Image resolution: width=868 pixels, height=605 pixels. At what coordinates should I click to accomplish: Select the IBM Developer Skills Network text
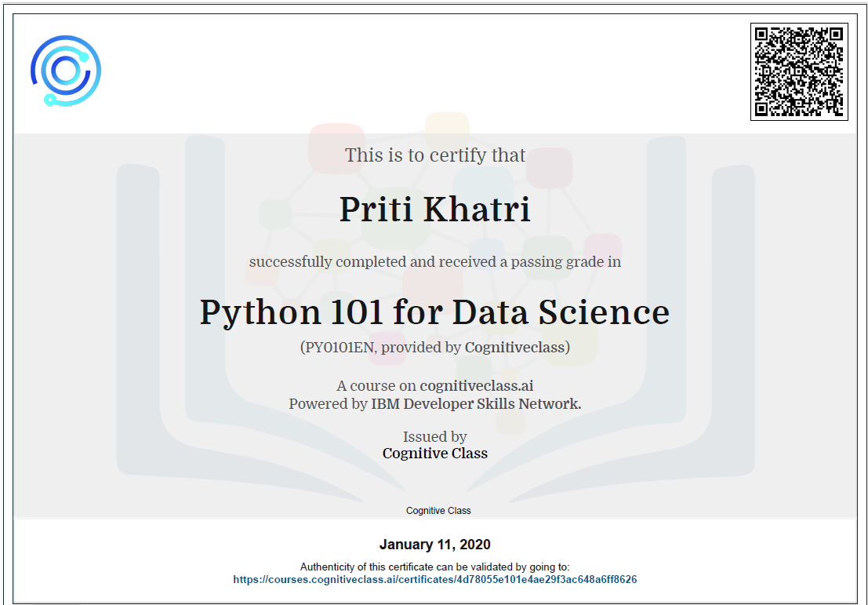[x=474, y=404]
